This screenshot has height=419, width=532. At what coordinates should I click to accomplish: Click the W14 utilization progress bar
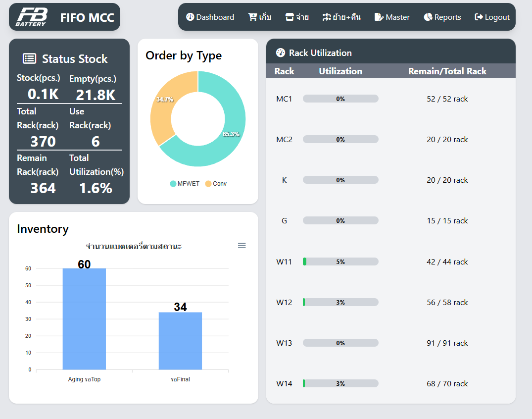point(340,384)
